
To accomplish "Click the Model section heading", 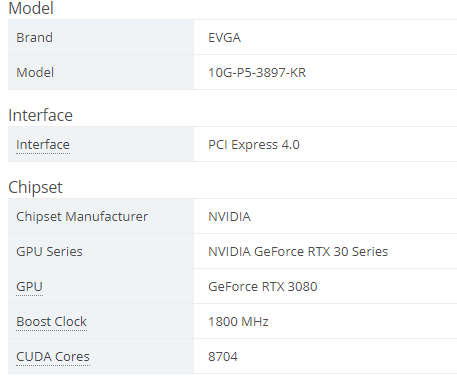I will (x=31, y=8).
